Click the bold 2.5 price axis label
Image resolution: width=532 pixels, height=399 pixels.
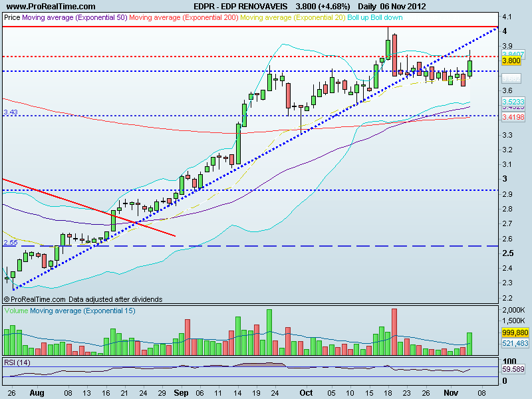[x=508, y=253]
